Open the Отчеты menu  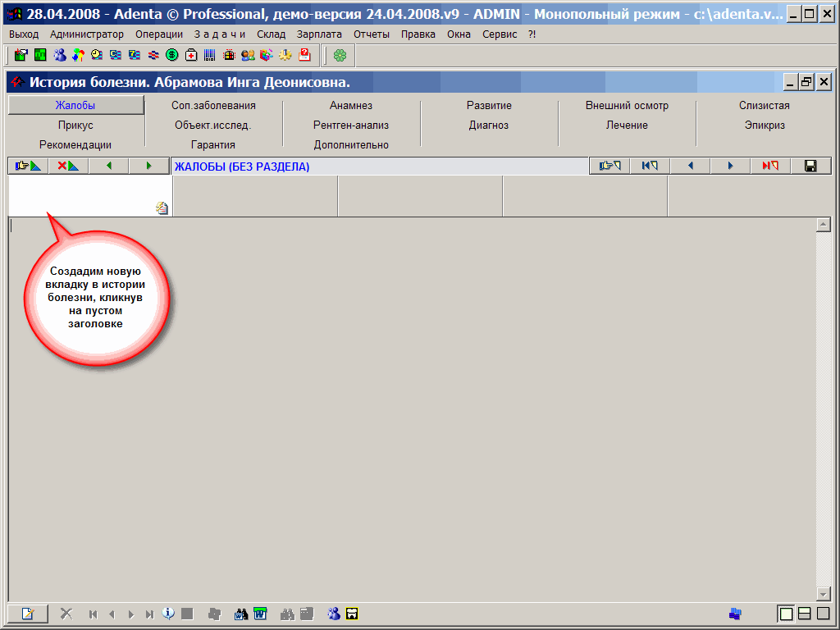pos(372,34)
